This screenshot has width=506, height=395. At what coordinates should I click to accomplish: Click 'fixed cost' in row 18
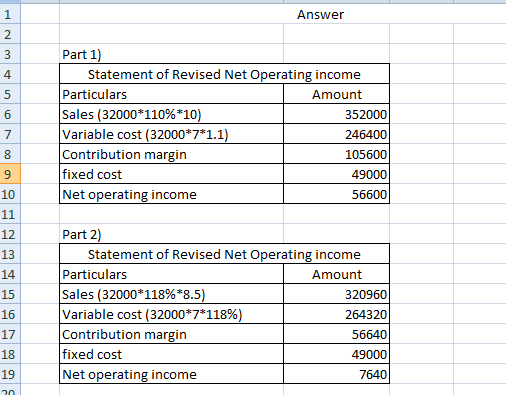click(171, 354)
